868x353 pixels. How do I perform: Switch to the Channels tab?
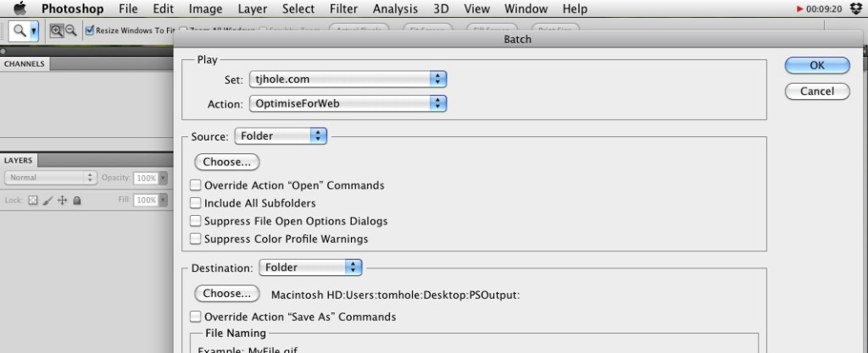24,64
